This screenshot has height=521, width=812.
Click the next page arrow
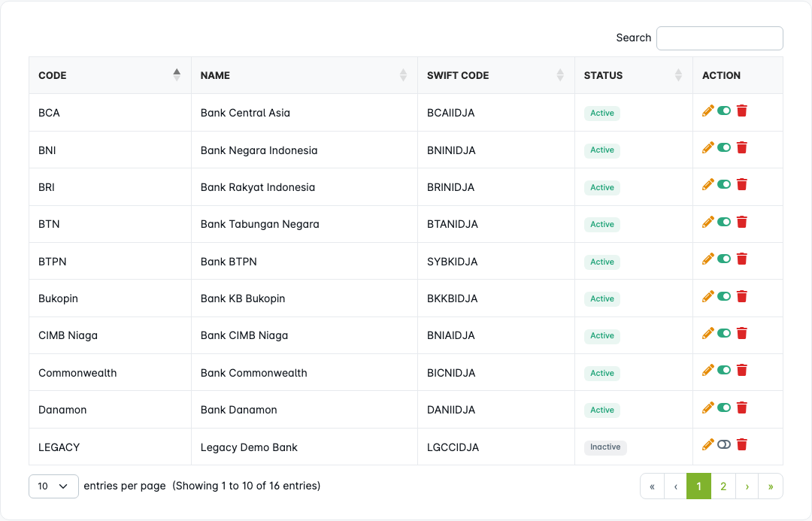click(747, 486)
